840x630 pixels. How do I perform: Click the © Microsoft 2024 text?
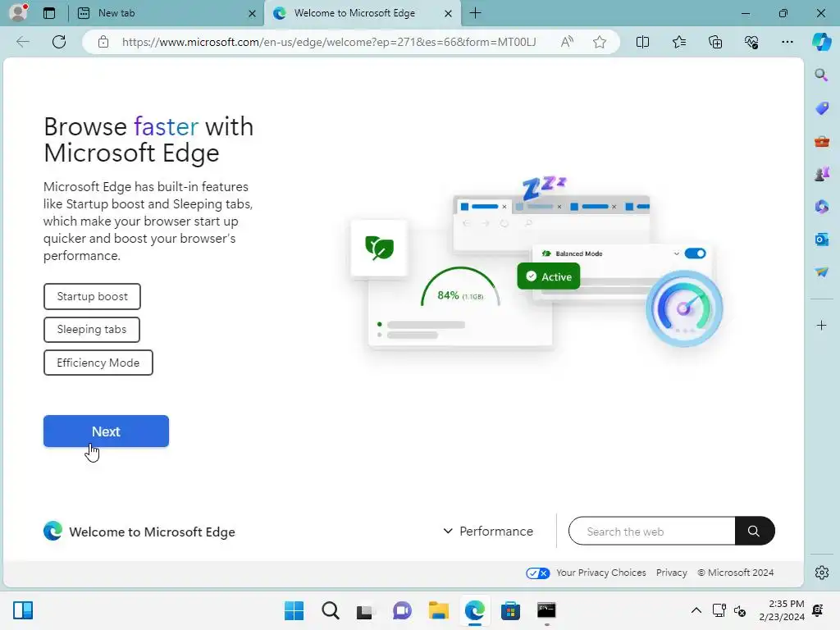(736, 573)
